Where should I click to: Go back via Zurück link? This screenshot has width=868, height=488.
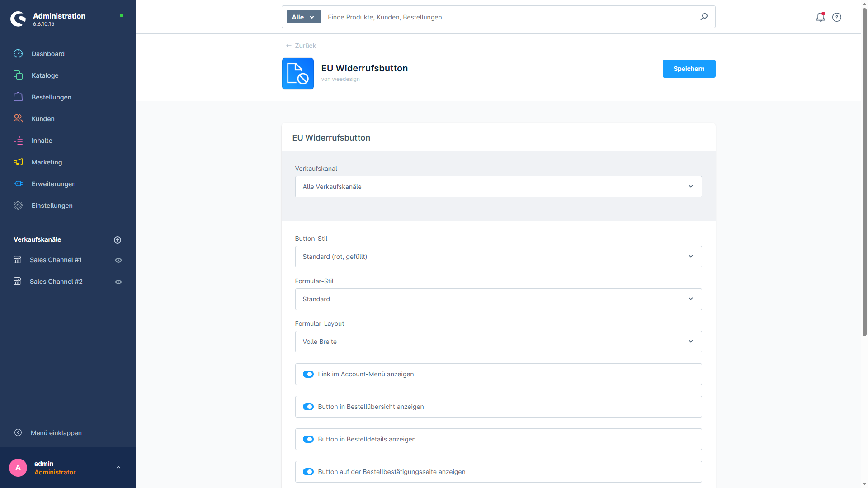(301, 46)
